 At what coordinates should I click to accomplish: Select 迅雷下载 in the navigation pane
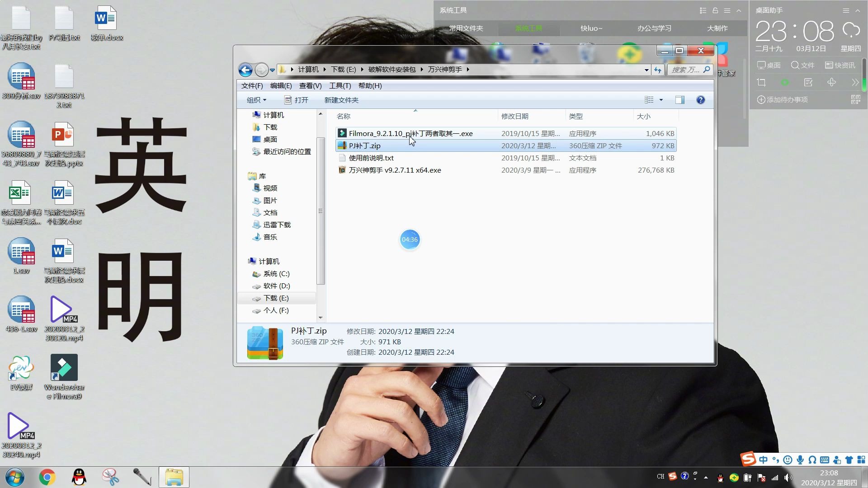point(277,225)
